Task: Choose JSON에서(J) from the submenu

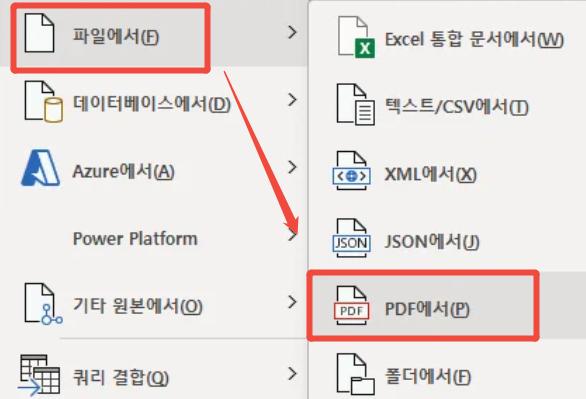Action: pos(448,239)
